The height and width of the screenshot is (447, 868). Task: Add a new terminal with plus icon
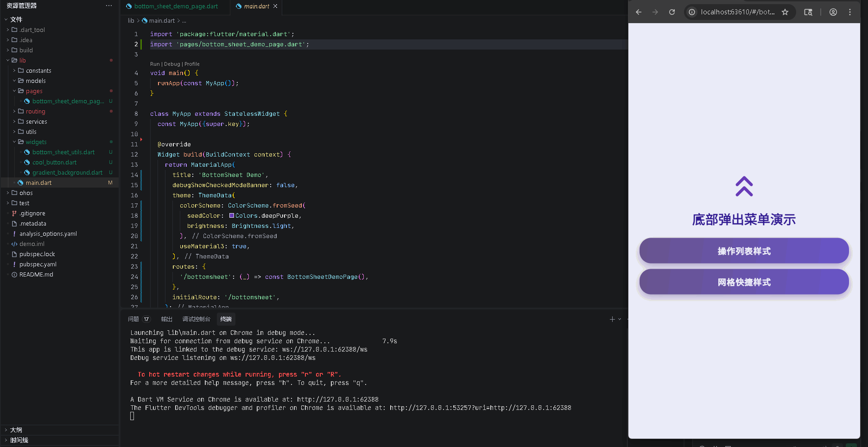coord(612,319)
